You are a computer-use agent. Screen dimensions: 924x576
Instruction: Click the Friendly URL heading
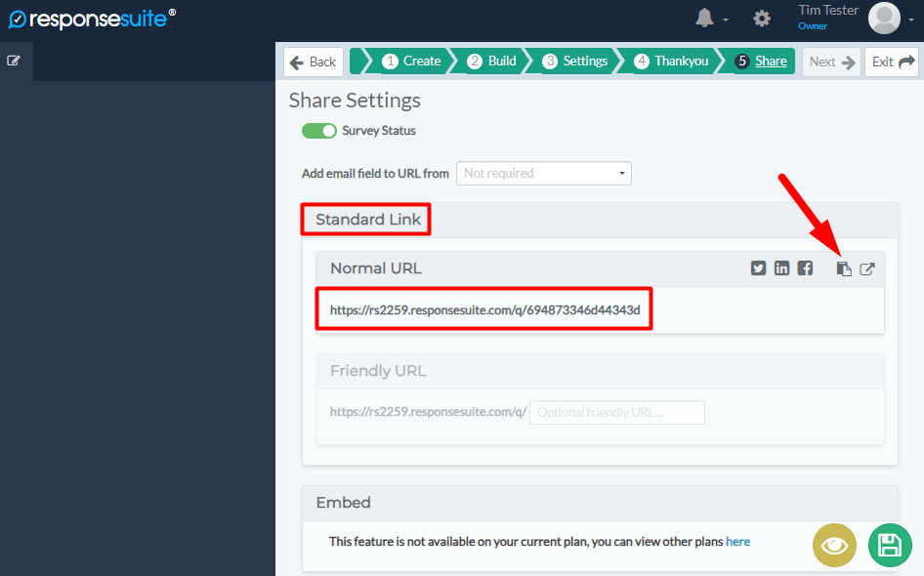click(x=378, y=371)
